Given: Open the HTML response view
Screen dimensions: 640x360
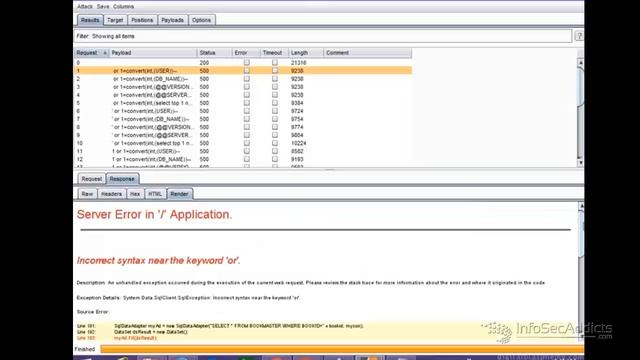Looking at the screenshot, I should tap(155, 194).
